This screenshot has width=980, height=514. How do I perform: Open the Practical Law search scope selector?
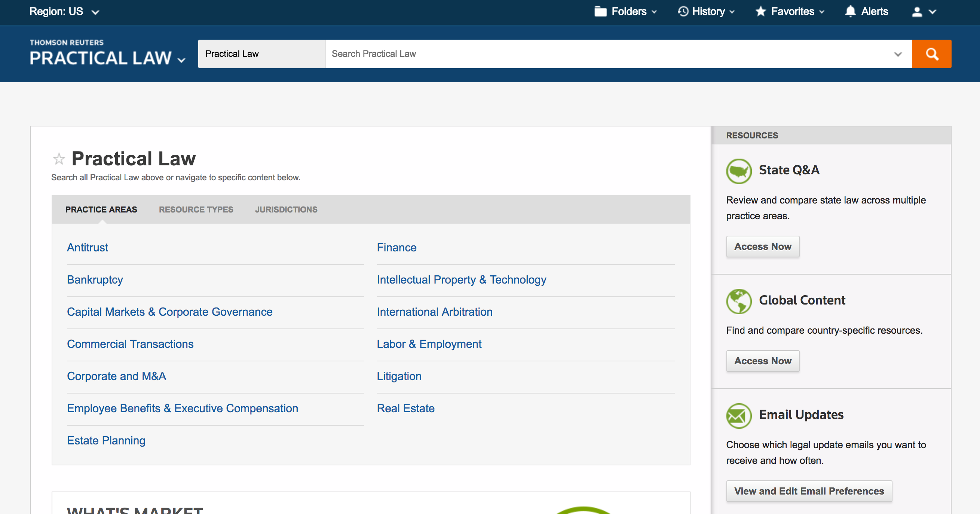(262, 53)
